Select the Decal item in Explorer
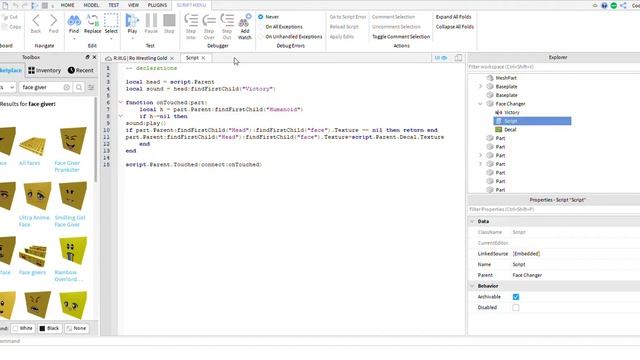This screenshot has width=640, height=360. click(510, 129)
